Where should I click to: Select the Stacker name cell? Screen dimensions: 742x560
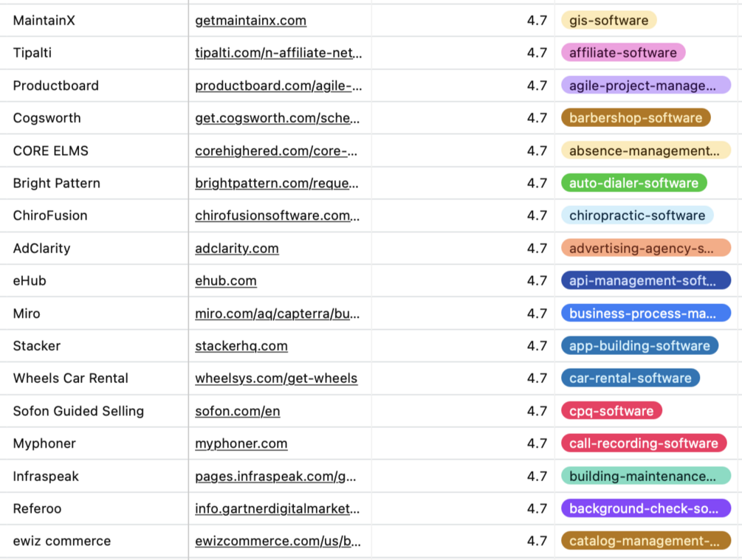tap(94, 346)
